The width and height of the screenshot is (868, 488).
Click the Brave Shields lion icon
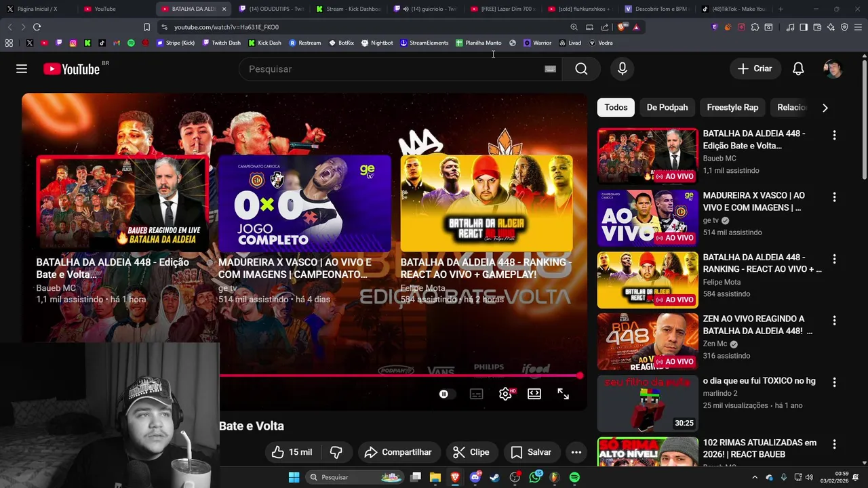click(x=622, y=27)
